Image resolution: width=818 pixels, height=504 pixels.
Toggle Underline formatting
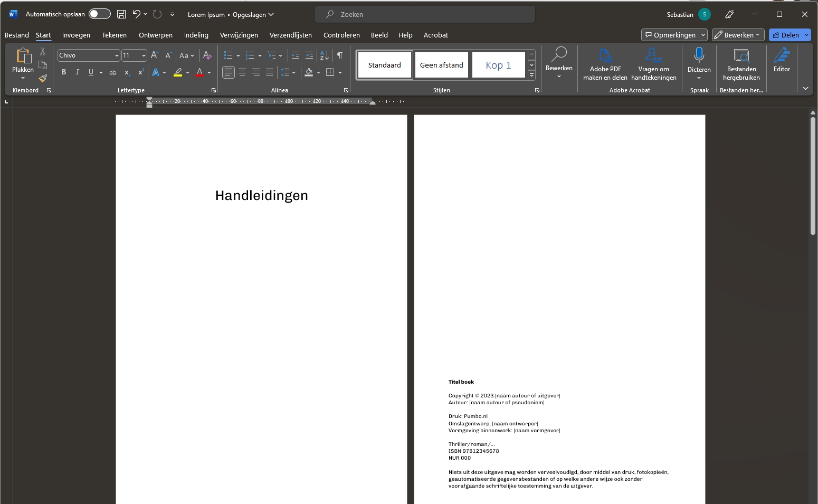tap(91, 72)
